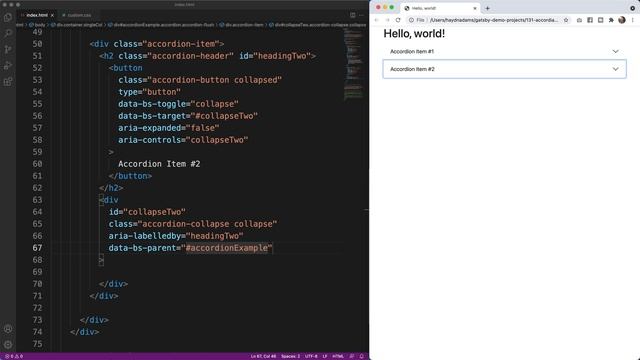
Task: Select the 'Hello, world!' browser tab
Action: tap(439, 8)
